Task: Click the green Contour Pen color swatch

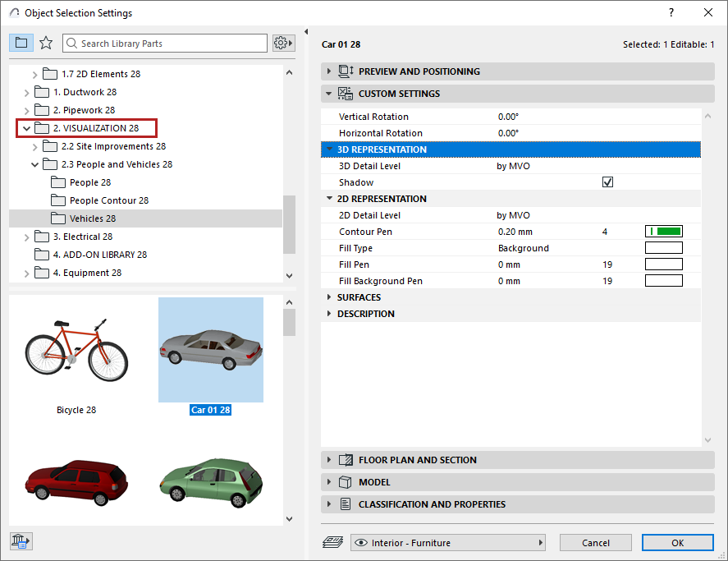Action: point(664,232)
